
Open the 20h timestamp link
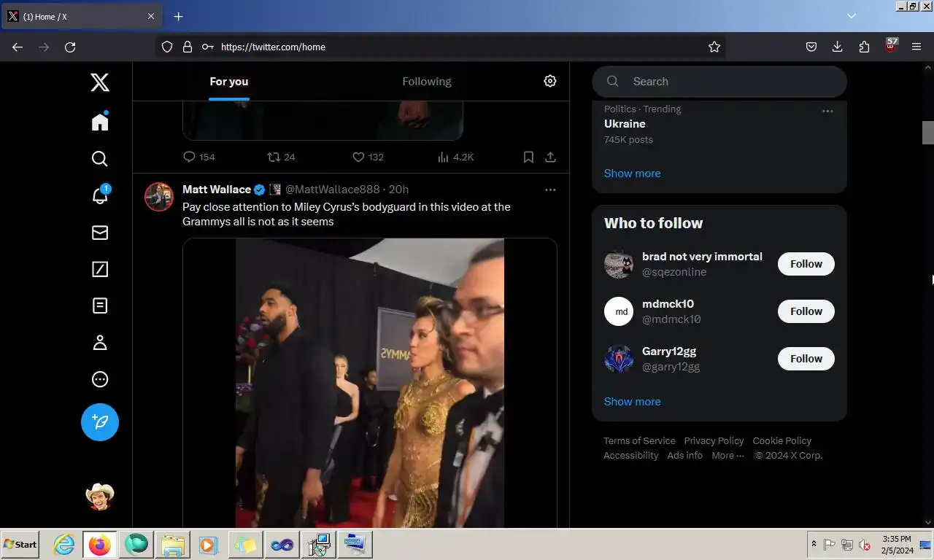click(398, 190)
